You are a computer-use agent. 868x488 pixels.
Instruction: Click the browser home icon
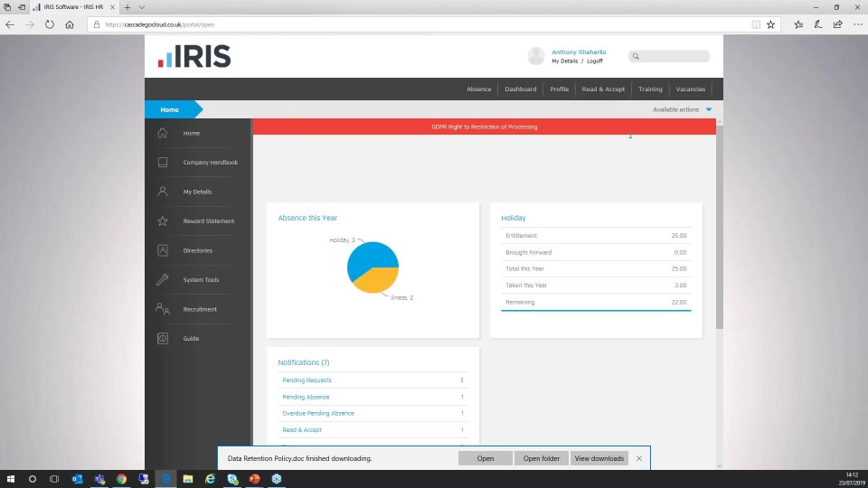tap(70, 24)
